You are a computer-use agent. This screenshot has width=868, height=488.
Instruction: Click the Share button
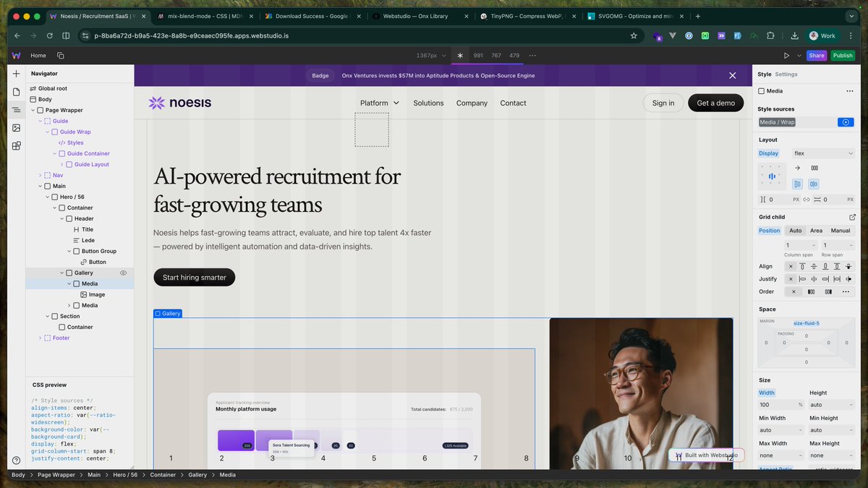[x=817, y=56]
